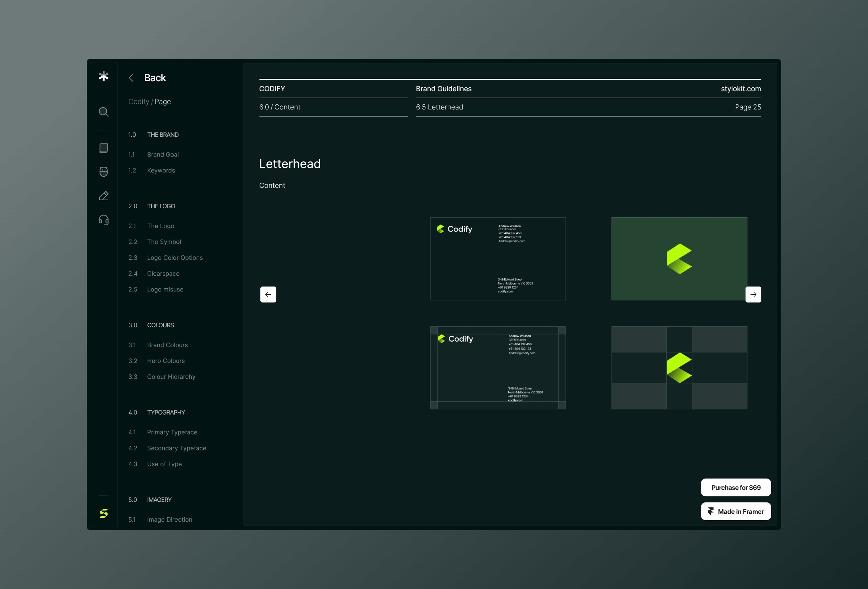Click the asterisk logo at the sidebar top
This screenshot has width=868, height=589.
click(104, 76)
